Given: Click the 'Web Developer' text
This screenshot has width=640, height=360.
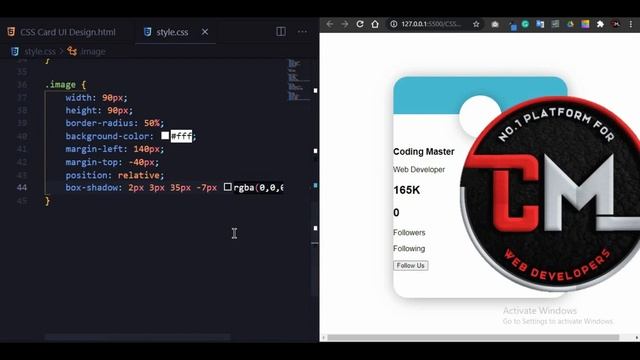Looking at the screenshot, I should pos(419,169).
